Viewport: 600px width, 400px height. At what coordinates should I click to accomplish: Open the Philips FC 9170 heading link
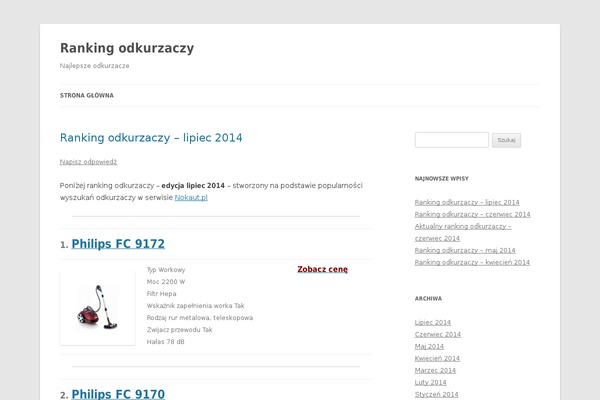click(x=118, y=394)
